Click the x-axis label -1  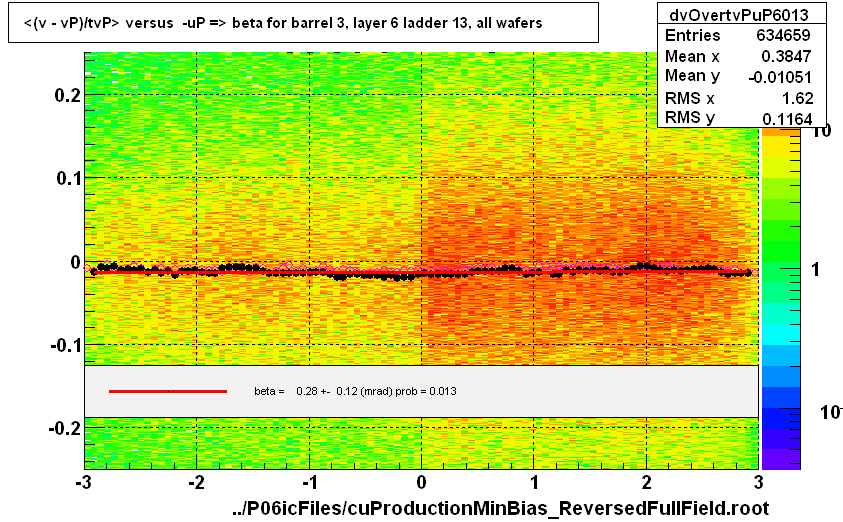309,482
